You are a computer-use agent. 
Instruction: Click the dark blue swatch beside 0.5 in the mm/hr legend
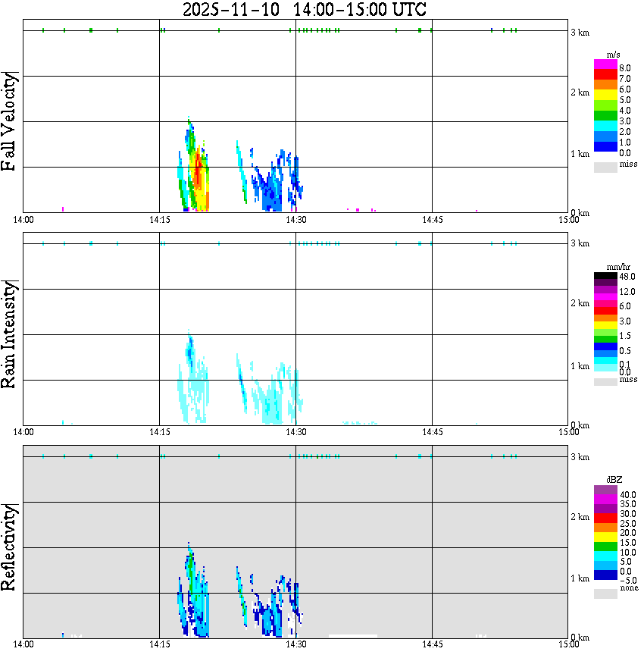[605, 346]
